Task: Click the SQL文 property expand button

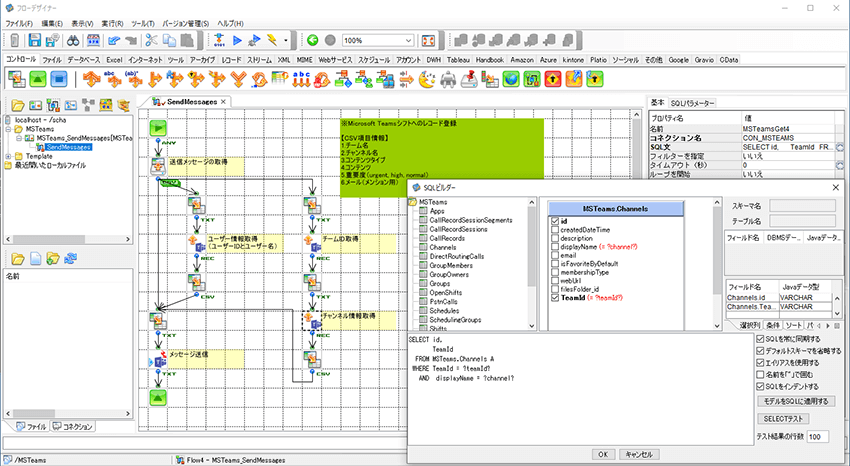Action: tap(840, 147)
